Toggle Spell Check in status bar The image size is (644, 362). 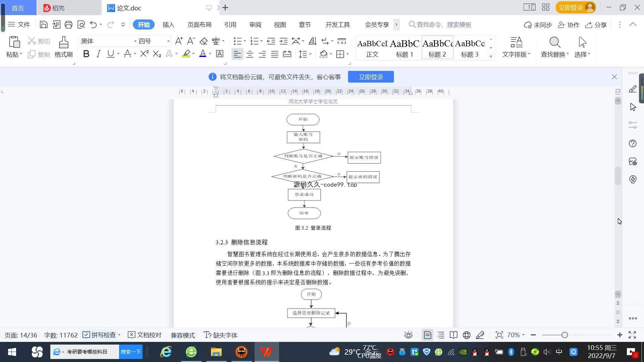[100, 335]
